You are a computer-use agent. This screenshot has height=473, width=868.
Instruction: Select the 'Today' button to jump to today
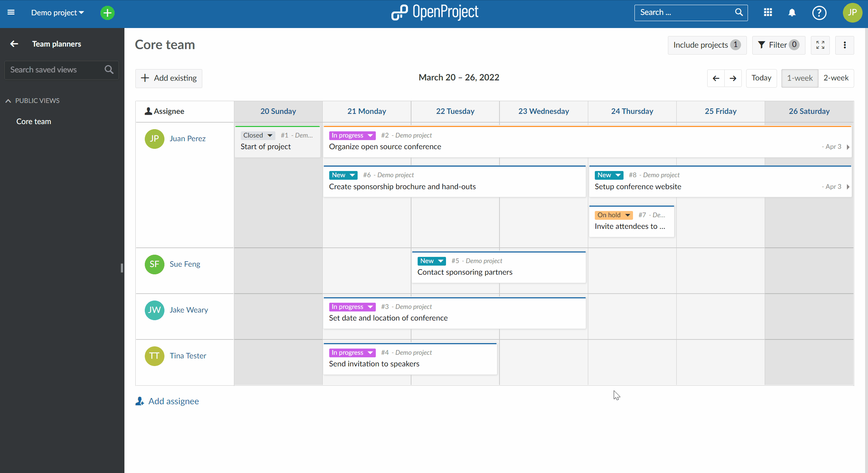click(761, 77)
